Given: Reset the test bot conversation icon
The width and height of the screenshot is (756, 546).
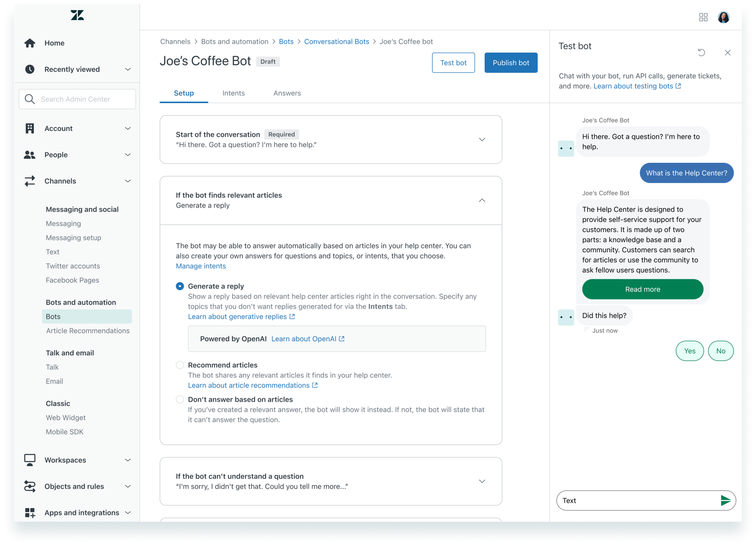Looking at the screenshot, I should pos(701,53).
